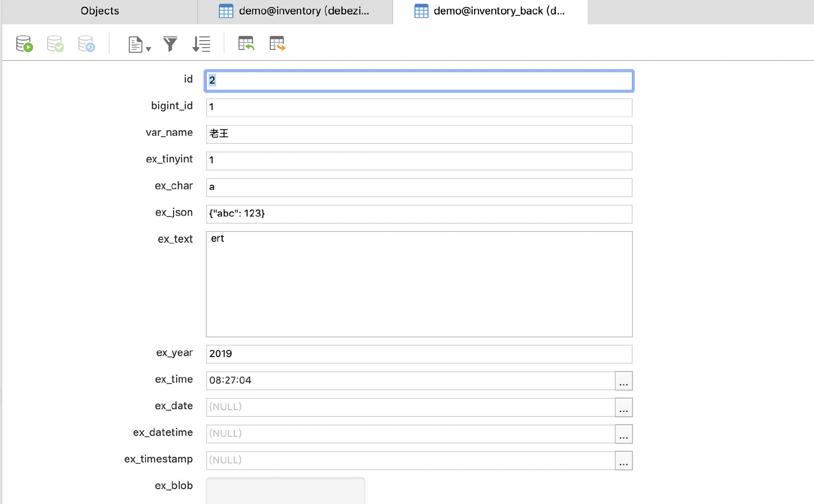Viewport: 814px width, 504px height.
Task: Click the bigint_id input field
Action: pyautogui.click(x=419, y=107)
